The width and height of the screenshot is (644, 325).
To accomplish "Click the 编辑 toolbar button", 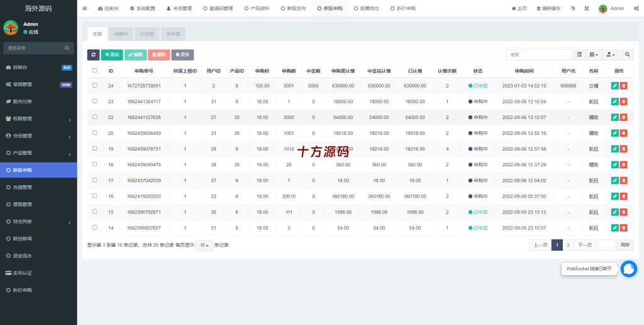I will point(135,55).
